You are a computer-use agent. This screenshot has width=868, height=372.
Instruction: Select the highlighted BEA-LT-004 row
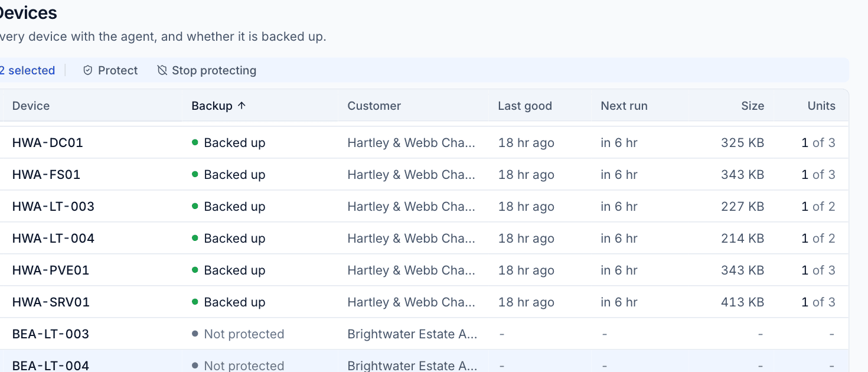[x=424, y=361]
